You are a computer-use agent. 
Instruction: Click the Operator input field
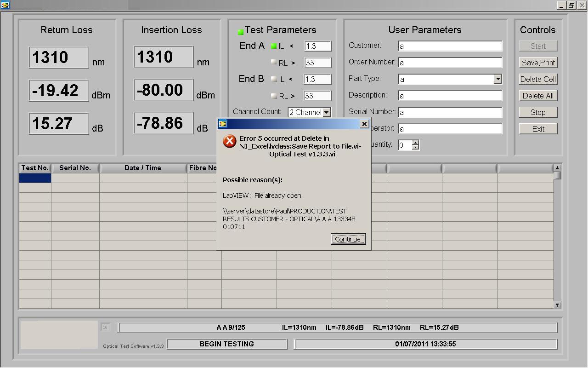[x=450, y=129]
